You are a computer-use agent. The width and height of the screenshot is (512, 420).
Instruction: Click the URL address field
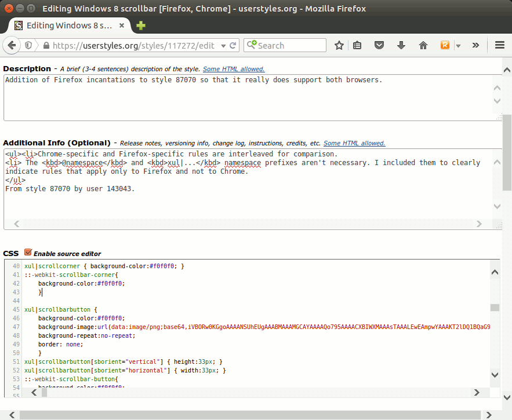(133, 45)
